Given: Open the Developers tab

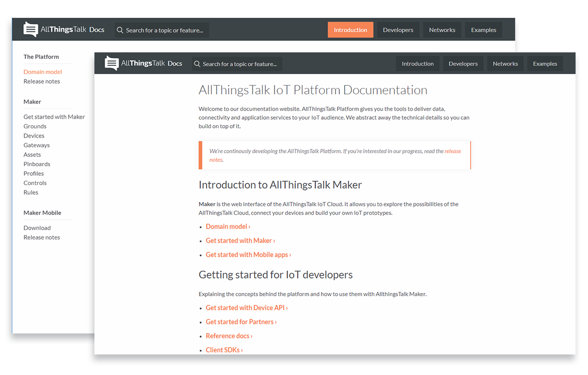Looking at the screenshot, I should click(x=463, y=63).
